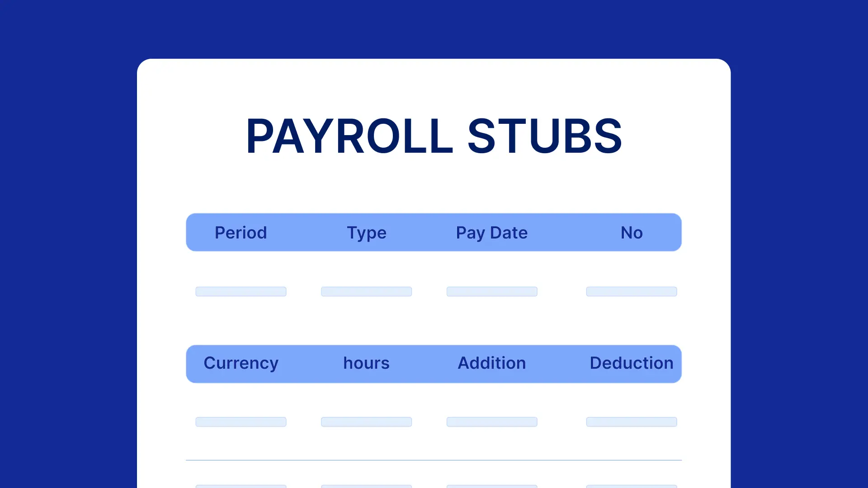Click the Pay Date column header

[x=491, y=232]
